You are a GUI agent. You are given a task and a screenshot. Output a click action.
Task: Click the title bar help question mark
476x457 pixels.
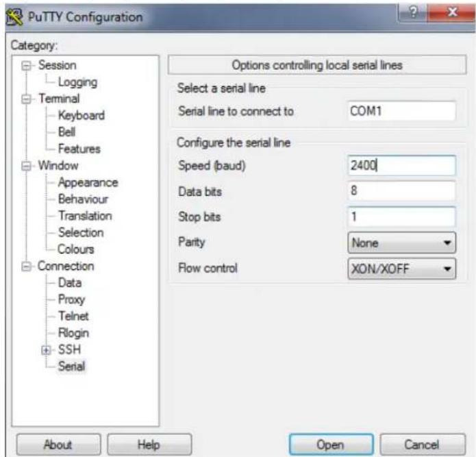tap(413, 12)
